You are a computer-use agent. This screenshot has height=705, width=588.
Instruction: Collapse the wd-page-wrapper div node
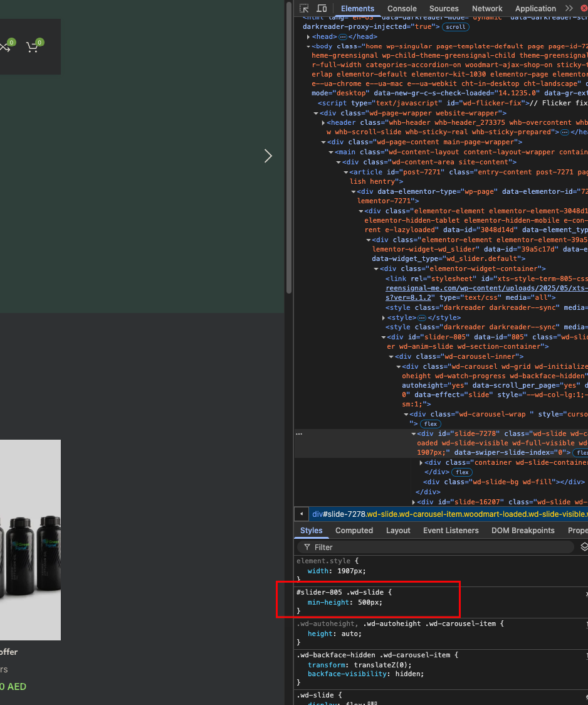pos(316,114)
